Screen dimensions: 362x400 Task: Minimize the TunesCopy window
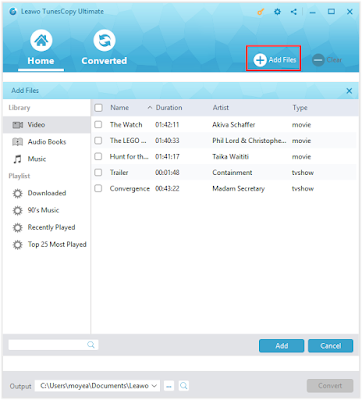312,12
